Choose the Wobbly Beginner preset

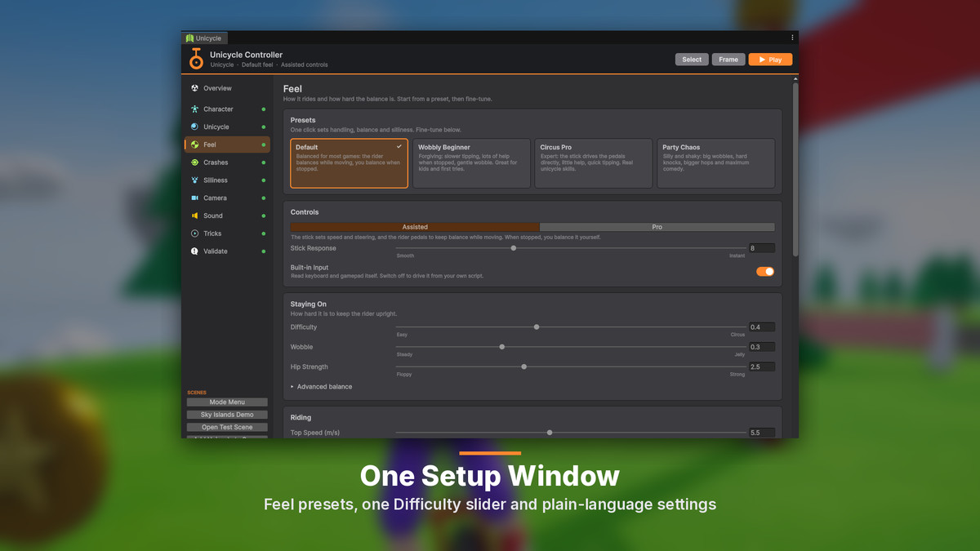pos(471,163)
